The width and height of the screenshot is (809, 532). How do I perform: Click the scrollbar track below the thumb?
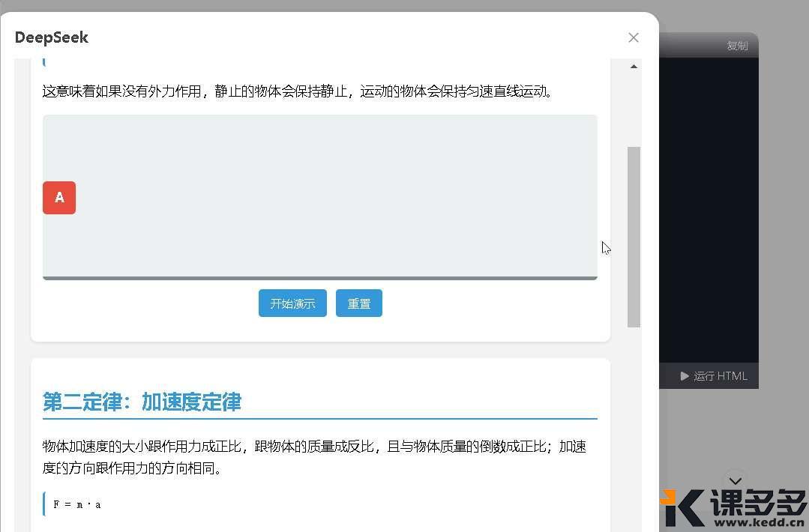tap(634, 427)
